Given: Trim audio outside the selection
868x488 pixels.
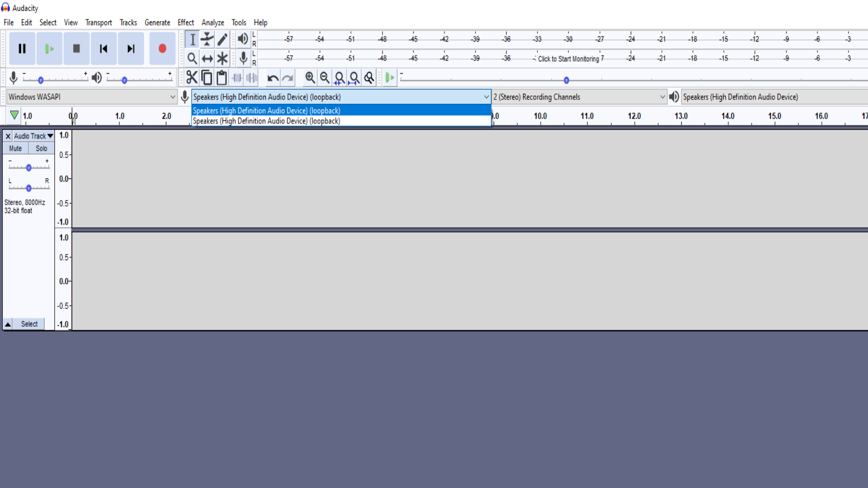Looking at the screenshot, I should tap(236, 78).
